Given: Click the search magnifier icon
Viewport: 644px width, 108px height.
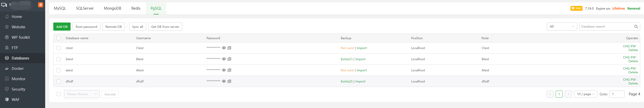Looking at the screenshot, I should [636, 27].
